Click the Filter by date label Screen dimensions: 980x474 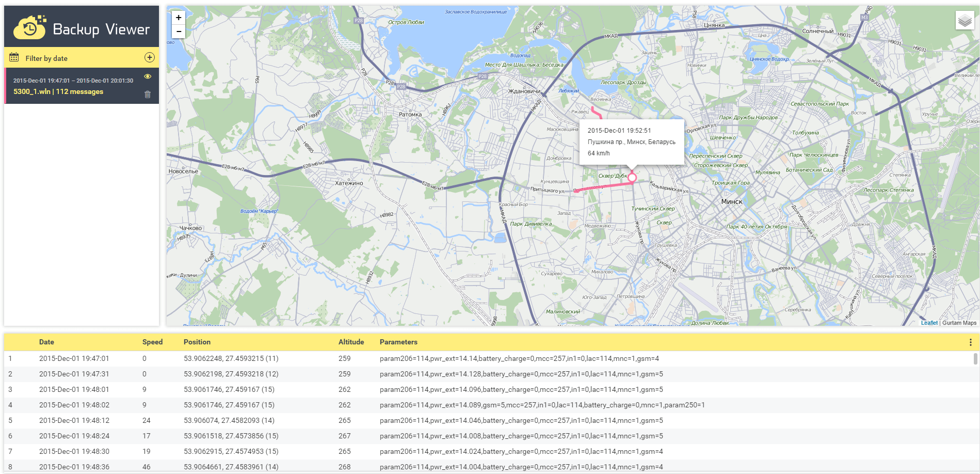tap(46, 58)
